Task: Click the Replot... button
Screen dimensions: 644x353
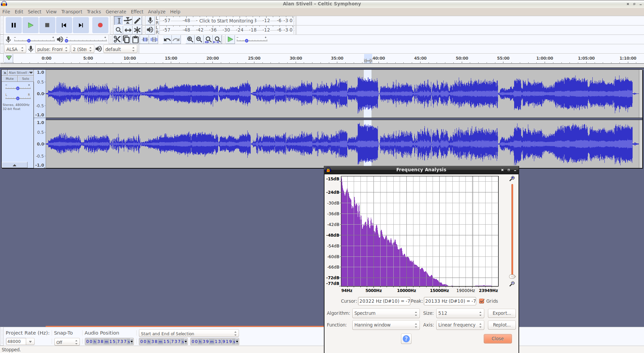Action: (502, 325)
